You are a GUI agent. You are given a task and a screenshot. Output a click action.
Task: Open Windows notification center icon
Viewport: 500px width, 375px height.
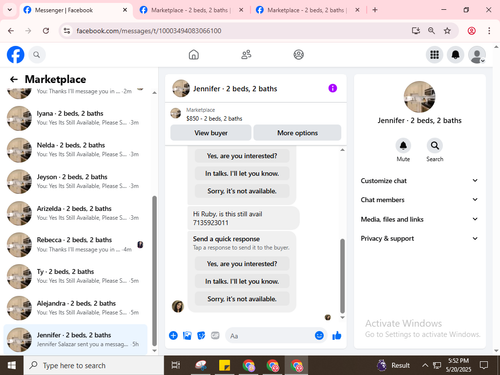point(484,365)
